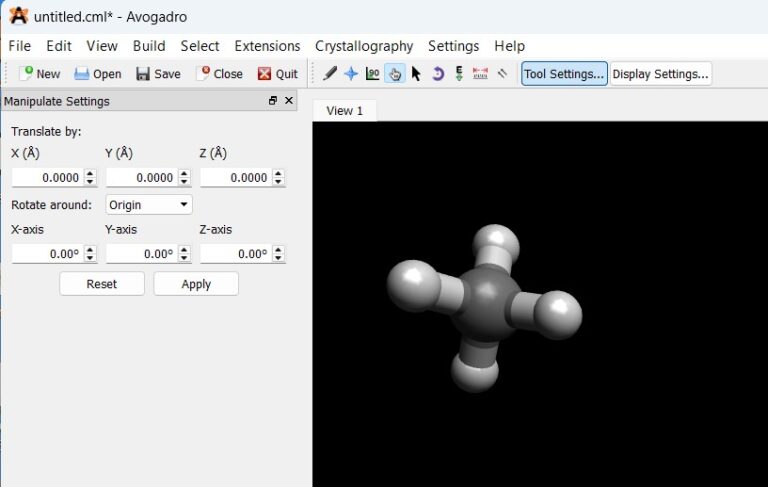Toggle the Tool Settings button
768x487 pixels.
(x=564, y=73)
